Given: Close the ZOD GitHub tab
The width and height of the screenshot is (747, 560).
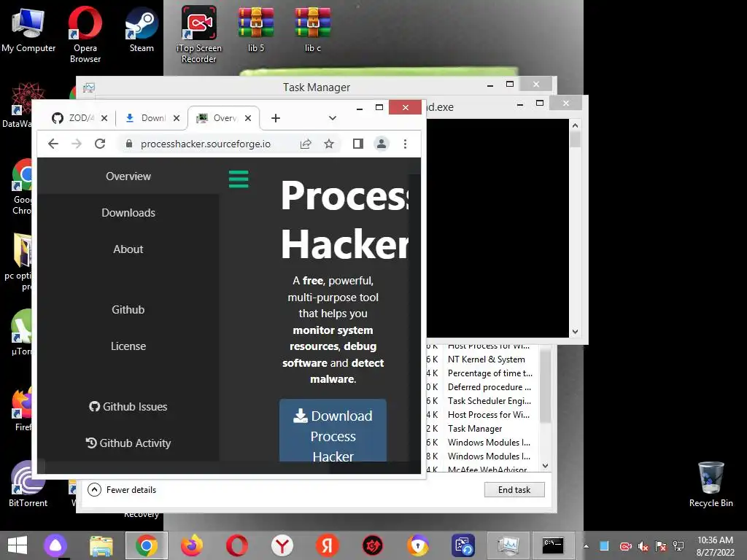Looking at the screenshot, I should (104, 118).
